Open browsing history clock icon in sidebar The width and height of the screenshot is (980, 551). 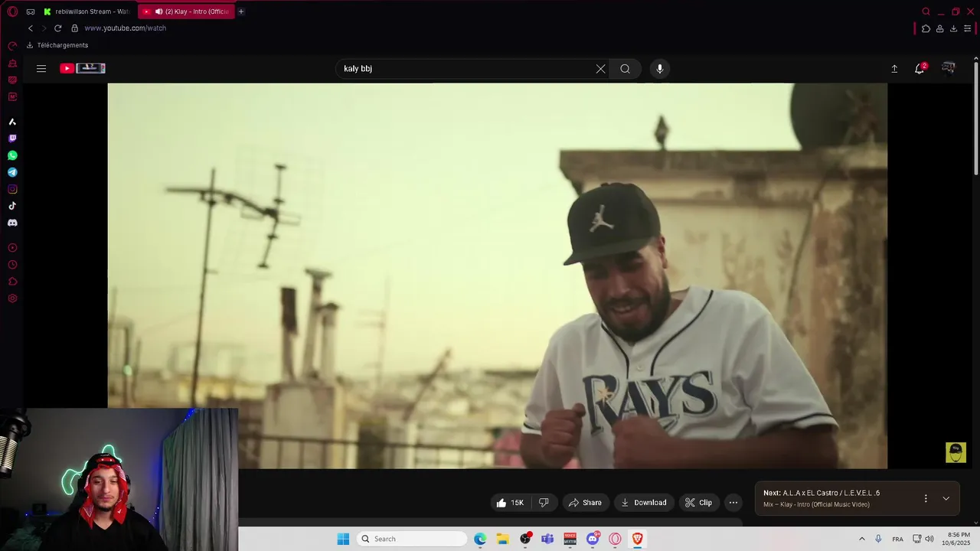click(12, 265)
